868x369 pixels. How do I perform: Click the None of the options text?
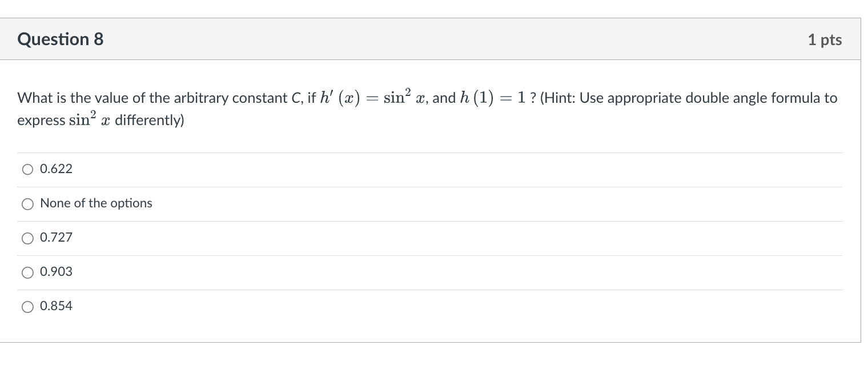pos(95,203)
